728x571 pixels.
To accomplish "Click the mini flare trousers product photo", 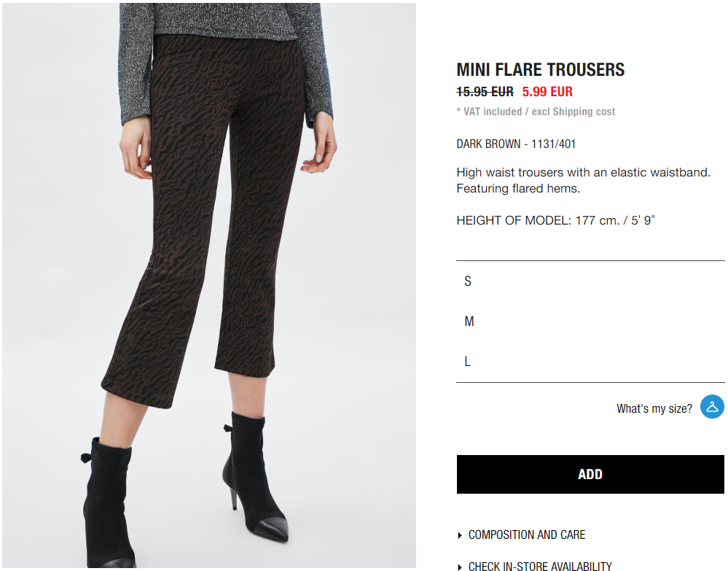I will pyautogui.click(x=209, y=285).
